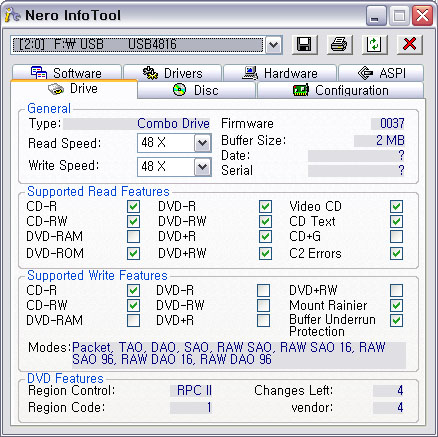Screen dimensions: 438x437
Task: Toggle DVD+RW write feature checkbox
Action: tap(396, 290)
